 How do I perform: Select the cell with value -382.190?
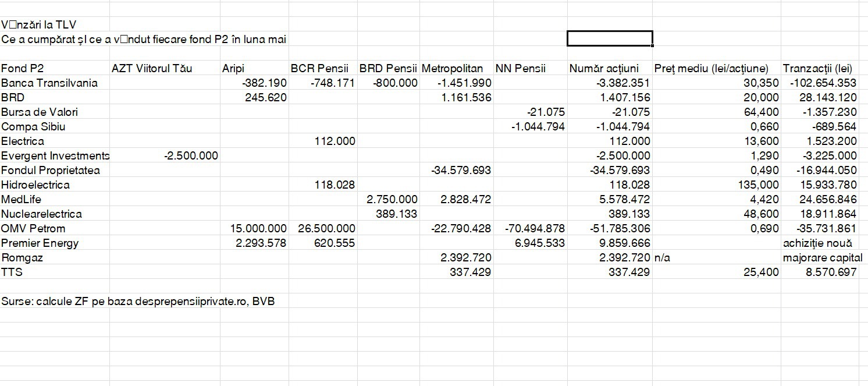coord(264,83)
